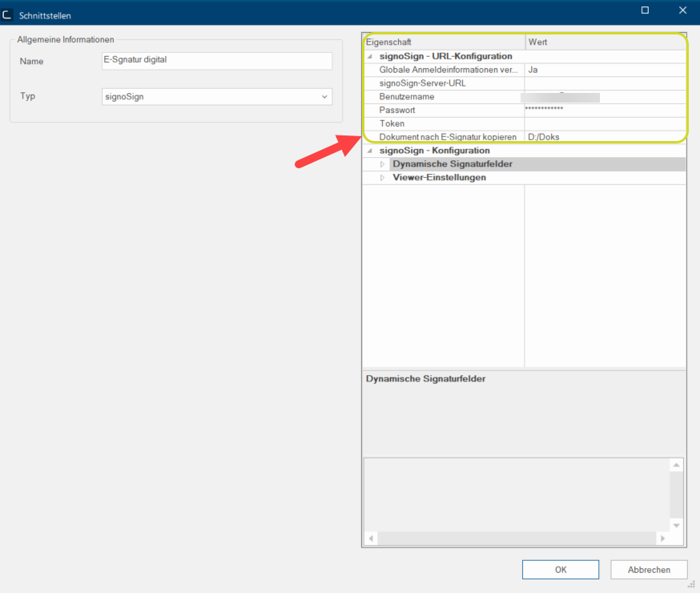Screen dimensions: 700x593
Task: Select the signoSign-Server-URL value cell
Action: [604, 83]
